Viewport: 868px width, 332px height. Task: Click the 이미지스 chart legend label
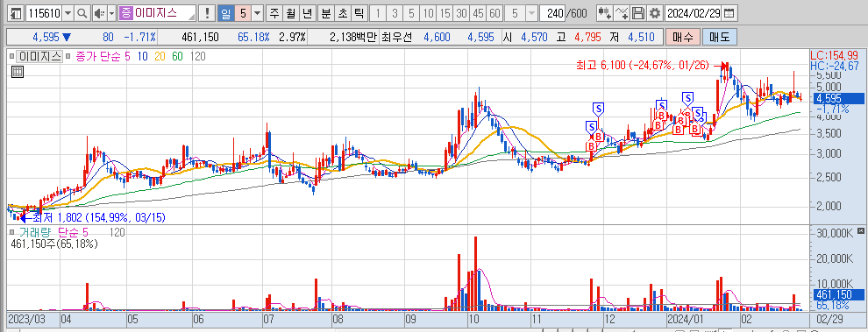pyautogui.click(x=39, y=56)
